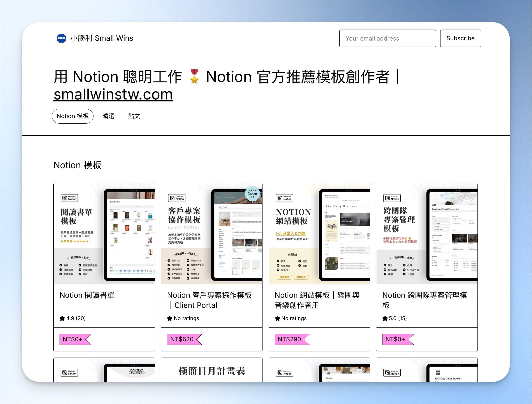
Task: Click the For 音樂人＆樂團 text on the thumbnail
Action: point(291,233)
